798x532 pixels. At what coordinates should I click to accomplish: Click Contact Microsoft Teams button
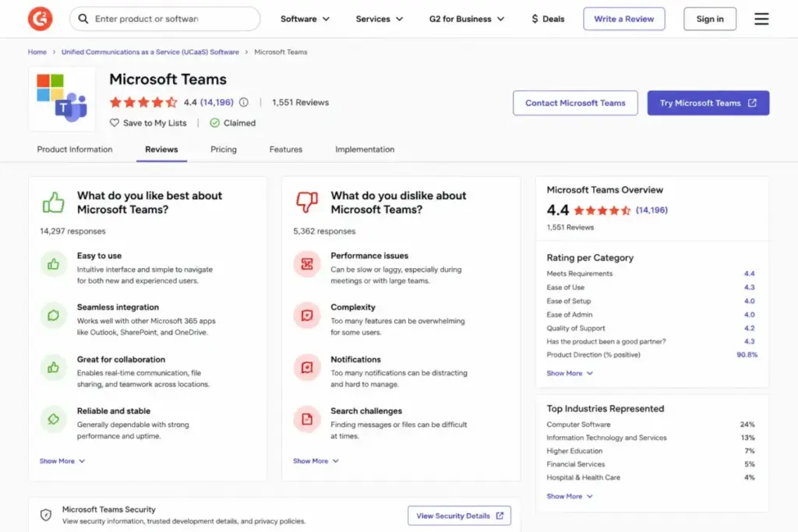[x=575, y=103]
